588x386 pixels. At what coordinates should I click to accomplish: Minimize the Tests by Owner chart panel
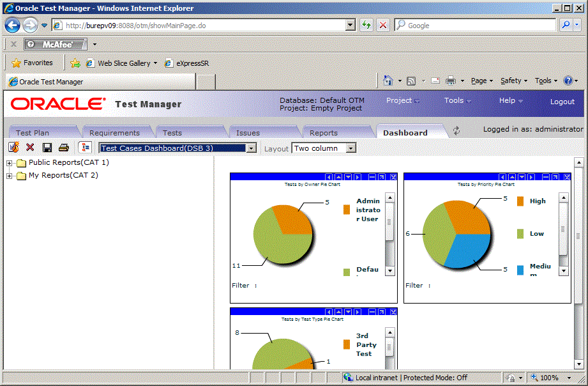(372, 177)
